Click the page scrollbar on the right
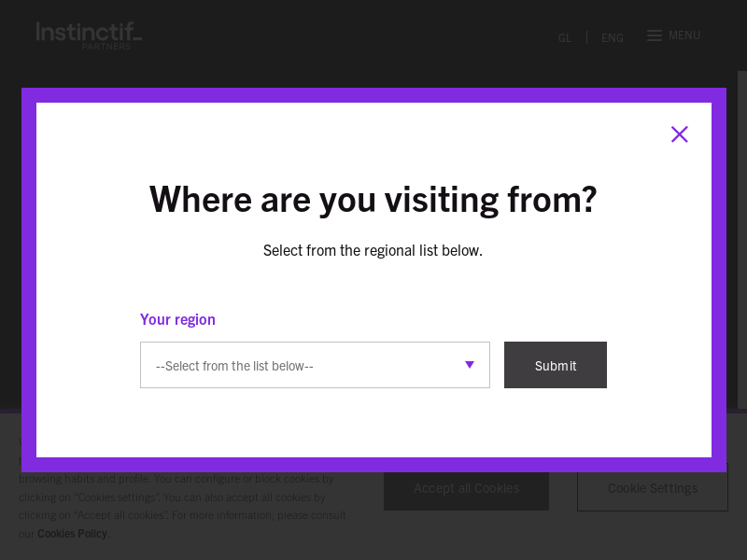747x560 pixels. (742, 233)
